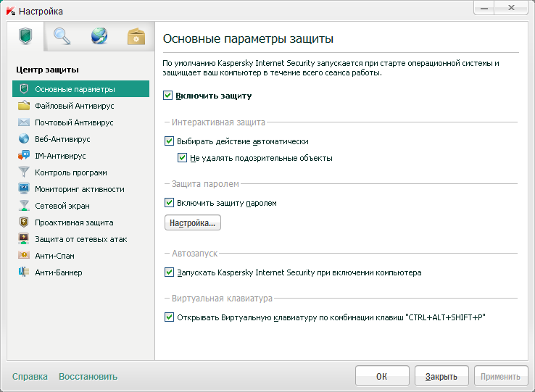Select Почтовый Антивирус section
The height and width of the screenshot is (392, 535).
click(80, 122)
